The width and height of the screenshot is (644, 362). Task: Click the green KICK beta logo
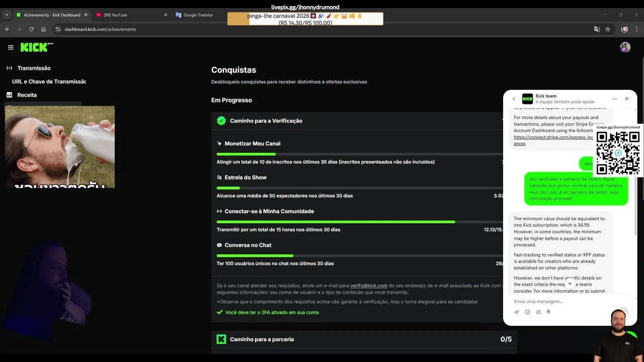[x=37, y=47]
